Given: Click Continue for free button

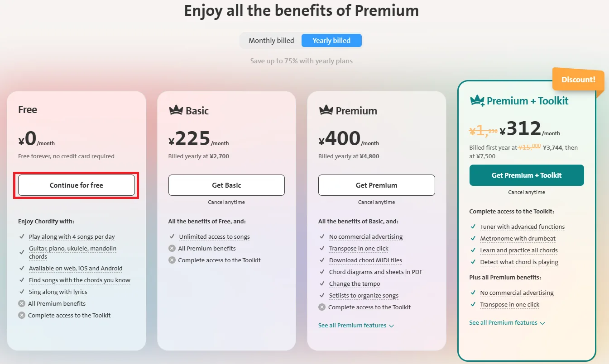Looking at the screenshot, I should pos(77,185).
